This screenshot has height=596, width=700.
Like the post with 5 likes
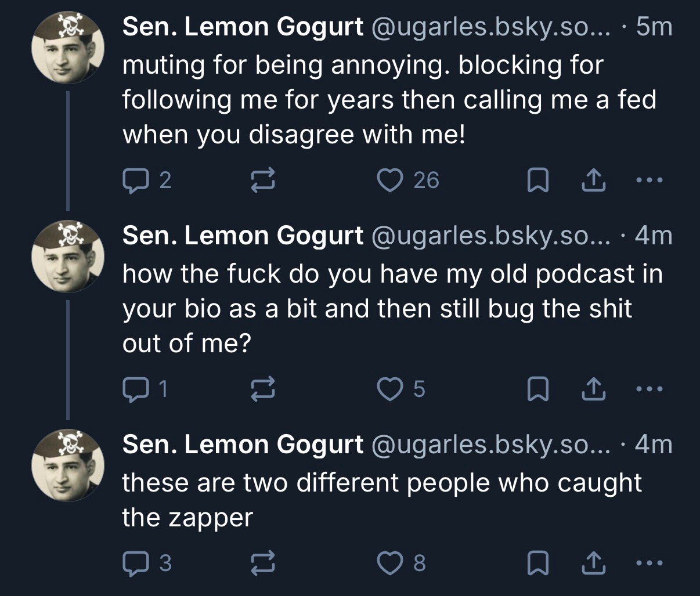tap(390, 389)
